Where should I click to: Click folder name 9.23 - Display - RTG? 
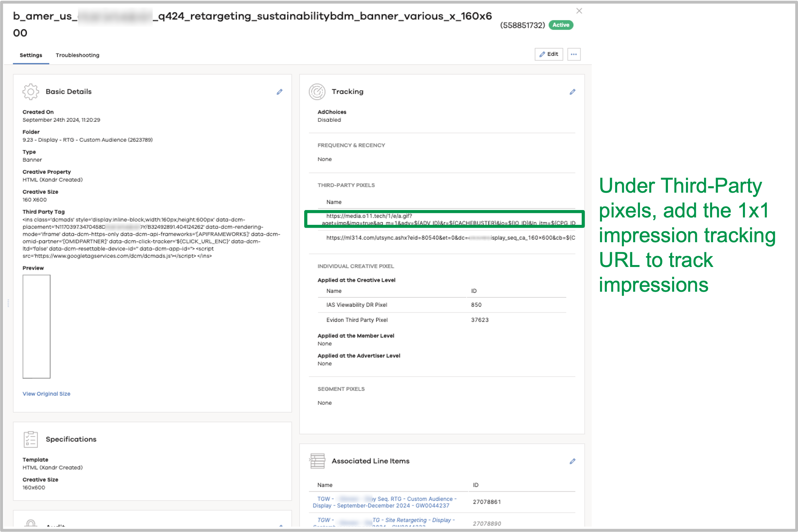pyautogui.click(x=88, y=140)
